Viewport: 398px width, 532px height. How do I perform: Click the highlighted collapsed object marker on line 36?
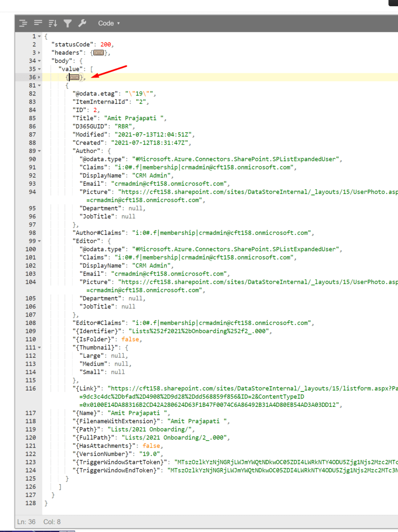[74, 77]
